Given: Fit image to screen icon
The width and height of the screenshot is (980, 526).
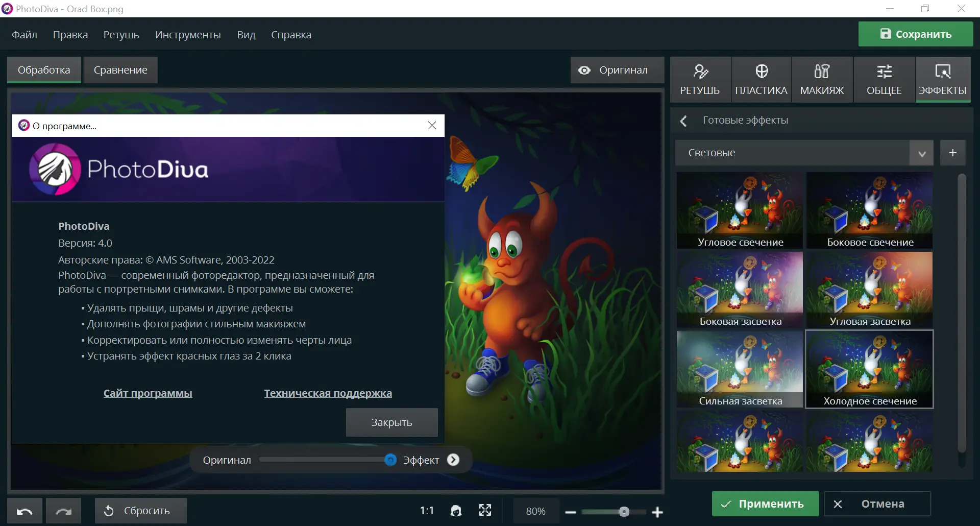Looking at the screenshot, I should click(x=485, y=510).
